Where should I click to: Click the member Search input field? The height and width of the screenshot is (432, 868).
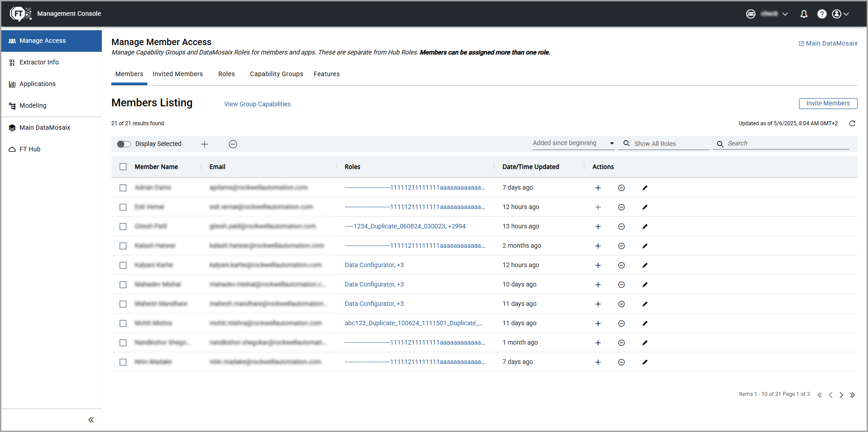(786, 143)
